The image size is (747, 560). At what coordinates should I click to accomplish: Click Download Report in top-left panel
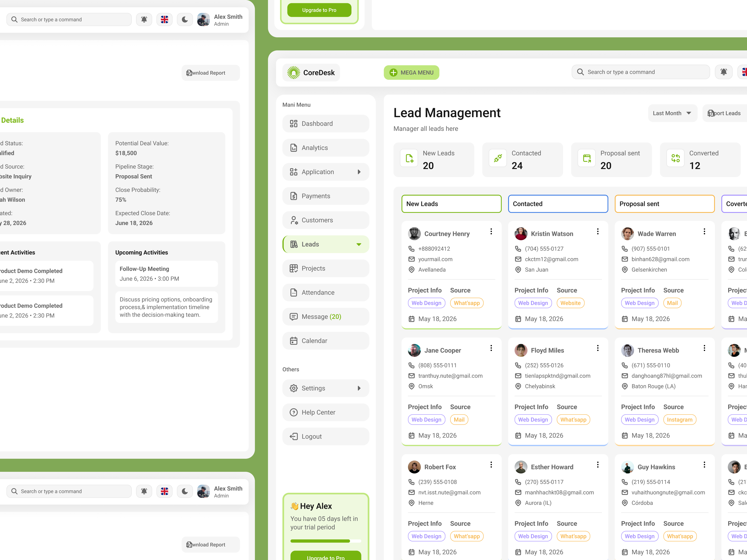coord(211,73)
